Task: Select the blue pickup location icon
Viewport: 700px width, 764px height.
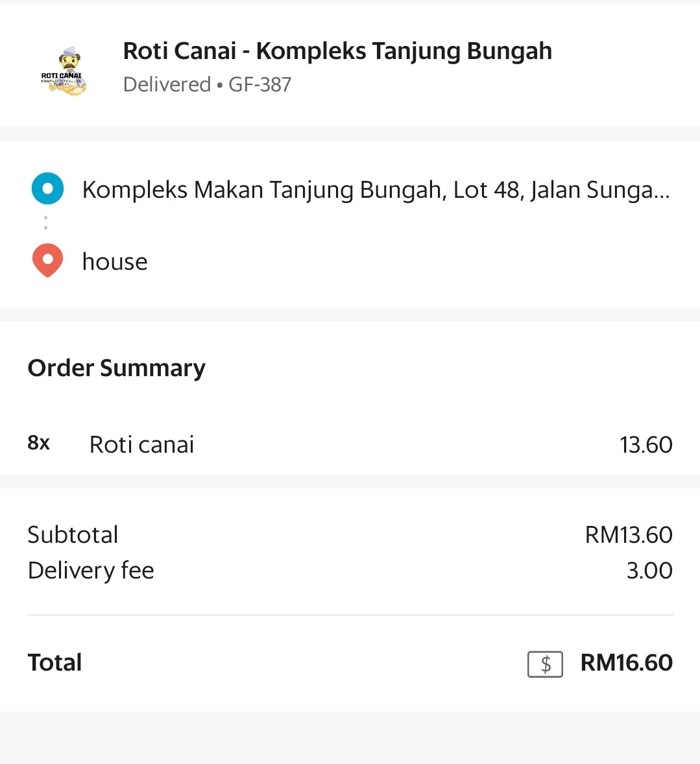Action: 47,189
